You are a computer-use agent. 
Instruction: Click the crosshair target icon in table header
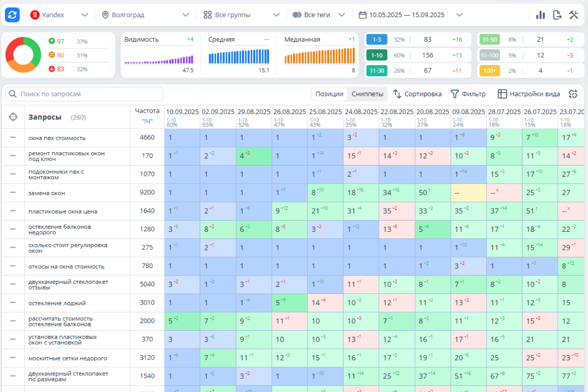click(x=13, y=117)
